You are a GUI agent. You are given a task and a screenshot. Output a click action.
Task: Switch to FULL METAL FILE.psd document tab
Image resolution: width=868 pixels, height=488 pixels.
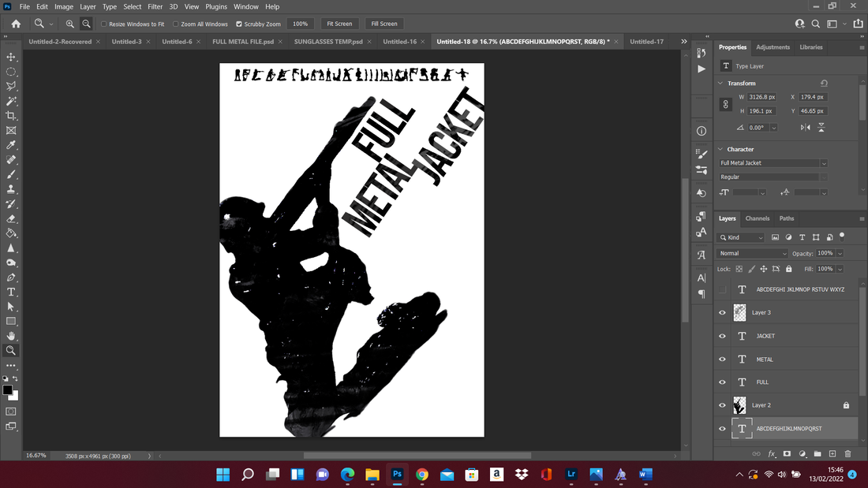click(x=243, y=42)
